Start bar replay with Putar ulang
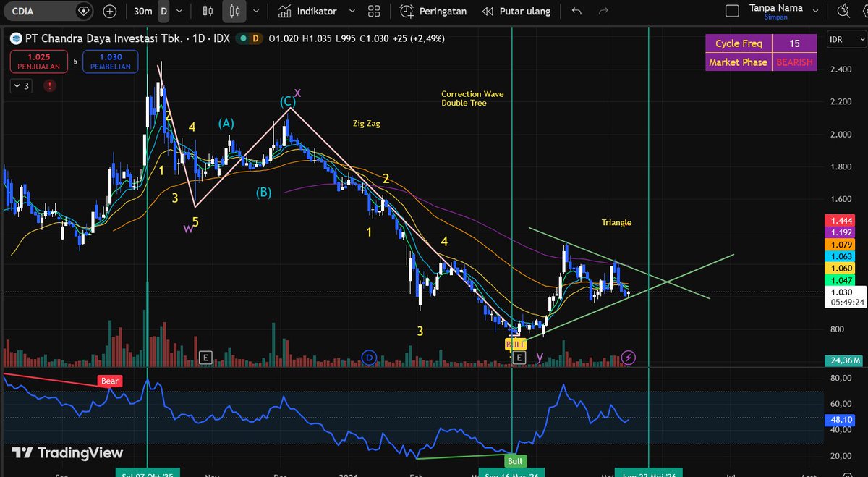The height and width of the screenshot is (477, 868). (516, 12)
